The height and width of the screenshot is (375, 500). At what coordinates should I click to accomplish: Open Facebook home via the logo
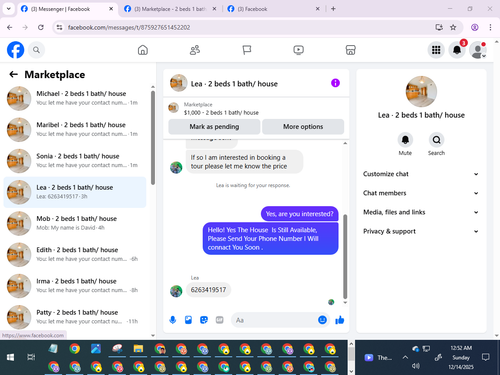point(15,50)
